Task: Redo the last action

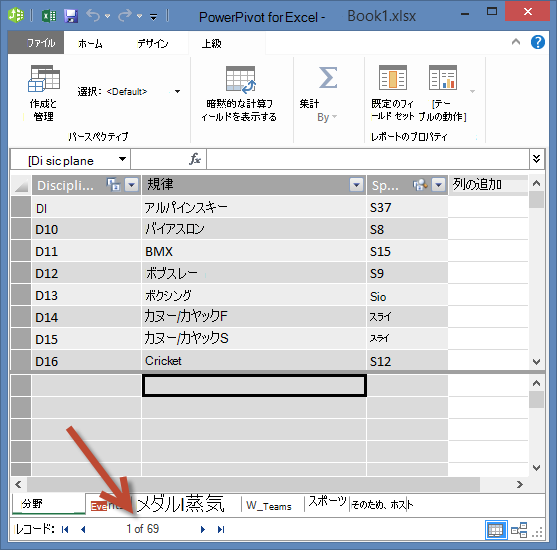Action: point(125,16)
